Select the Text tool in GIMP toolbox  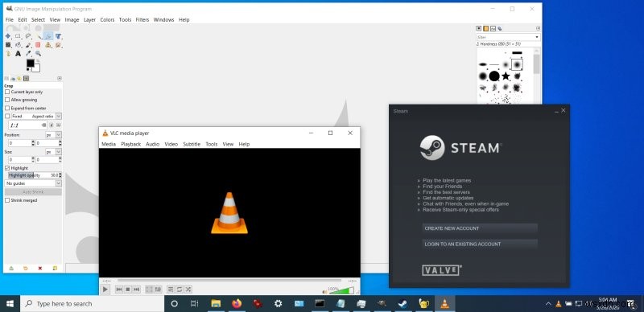[x=18, y=53]
